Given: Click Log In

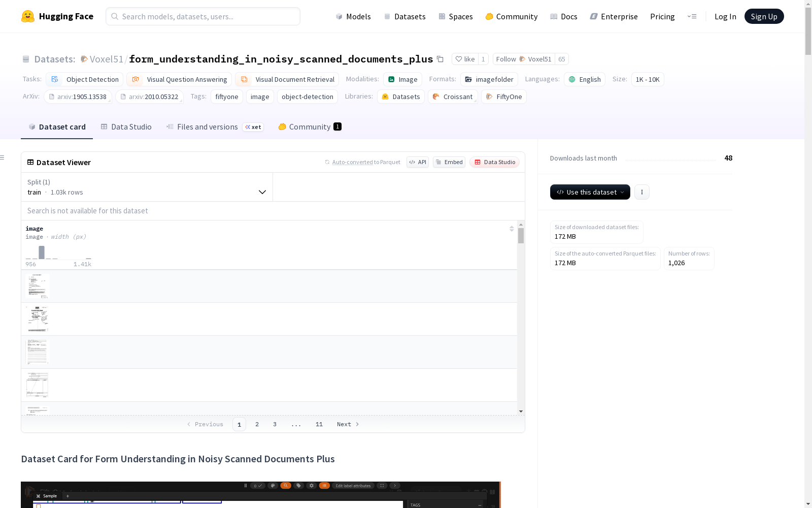Looking at the screenshot, I should (725, 16).
